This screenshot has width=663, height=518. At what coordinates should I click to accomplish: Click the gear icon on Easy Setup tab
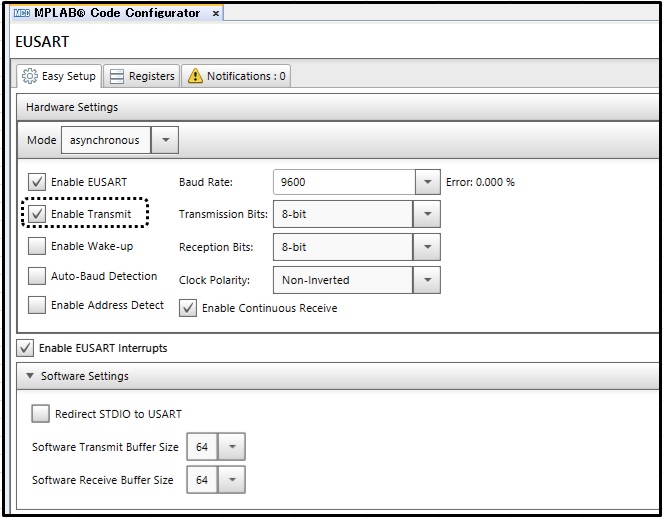(x=30, y=76)
